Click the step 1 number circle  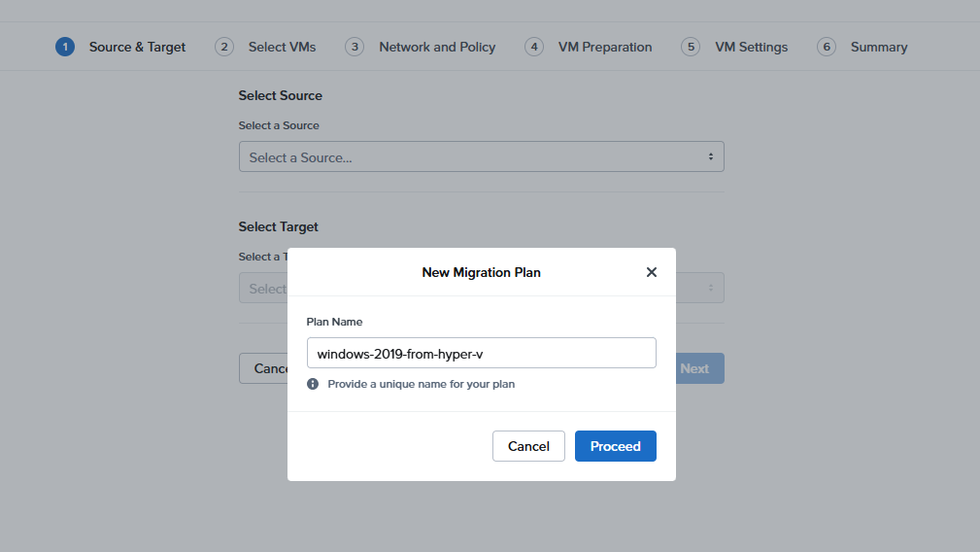point(65,47)
